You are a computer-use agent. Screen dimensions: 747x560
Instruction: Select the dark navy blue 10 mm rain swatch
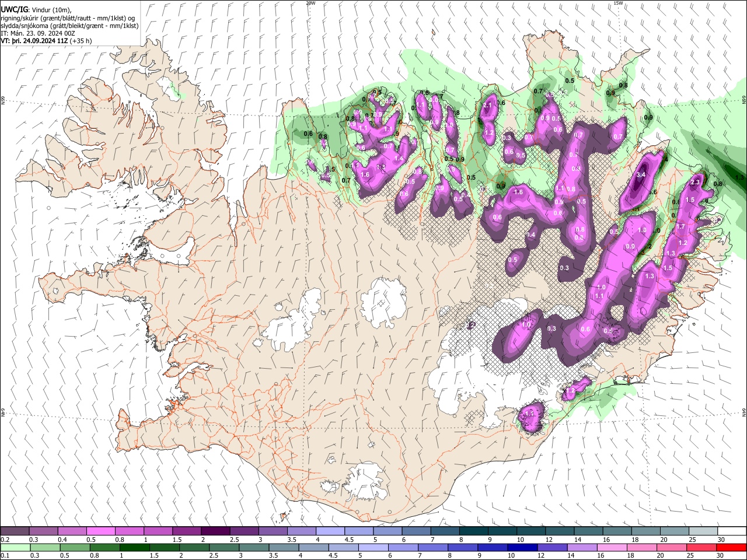pos(521,547)
